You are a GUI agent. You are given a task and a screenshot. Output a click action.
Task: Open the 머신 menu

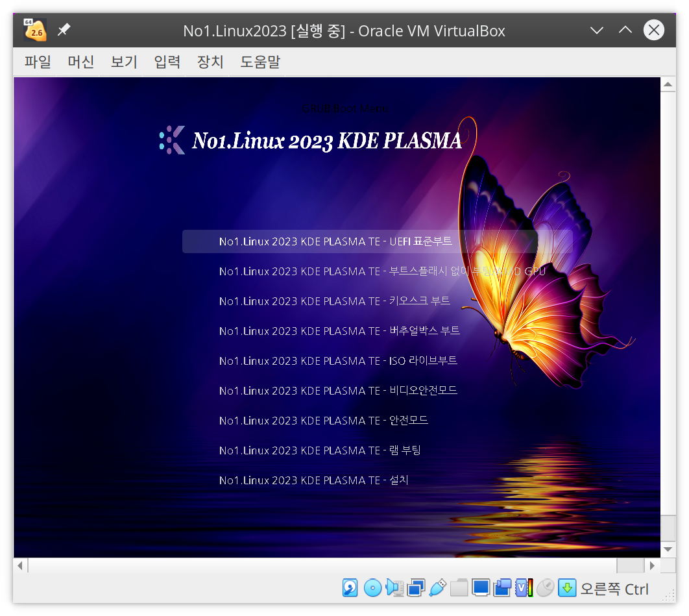81,62
